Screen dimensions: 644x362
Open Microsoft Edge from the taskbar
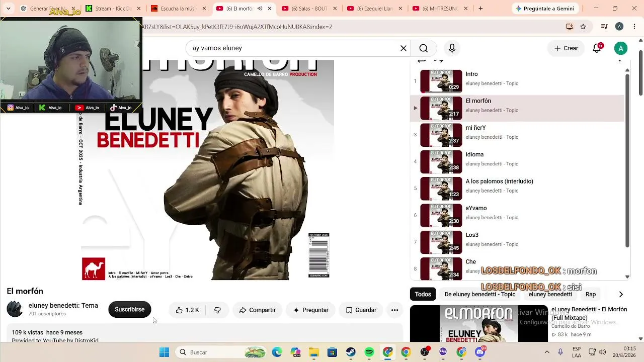[x=277, y=352]
